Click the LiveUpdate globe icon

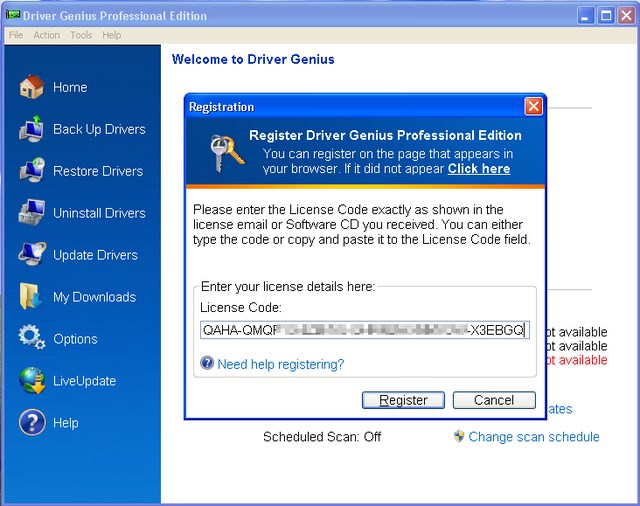(x=32, y=380)
